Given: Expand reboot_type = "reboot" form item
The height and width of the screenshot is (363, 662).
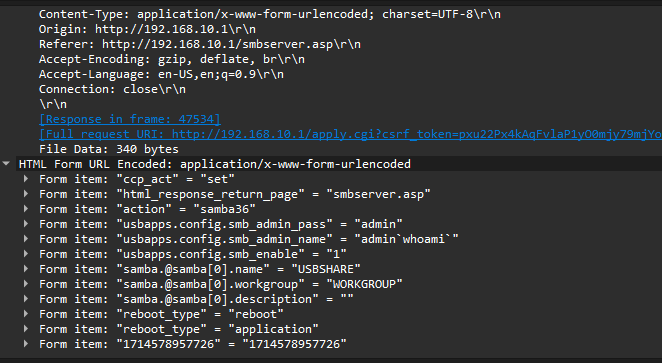Looking at the screenshot, I should point(26,314).
